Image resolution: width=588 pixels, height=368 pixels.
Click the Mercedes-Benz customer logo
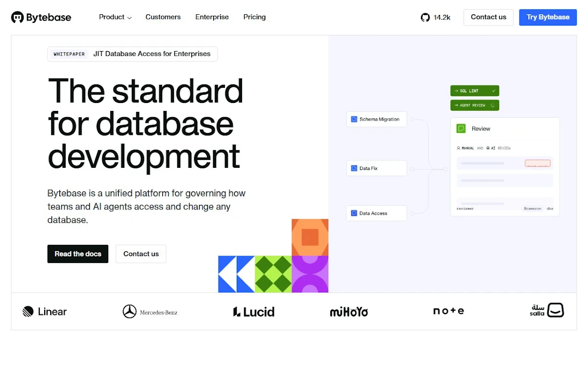[x=150, y=312]
